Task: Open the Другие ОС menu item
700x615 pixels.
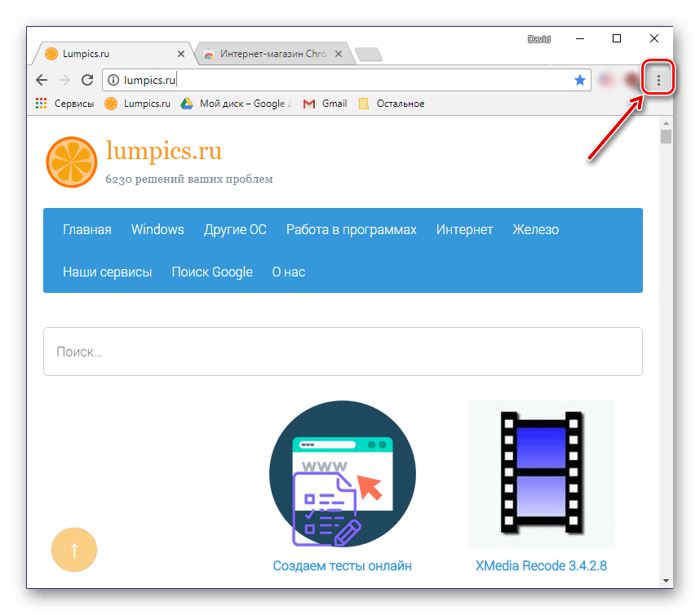Action: 235,229
